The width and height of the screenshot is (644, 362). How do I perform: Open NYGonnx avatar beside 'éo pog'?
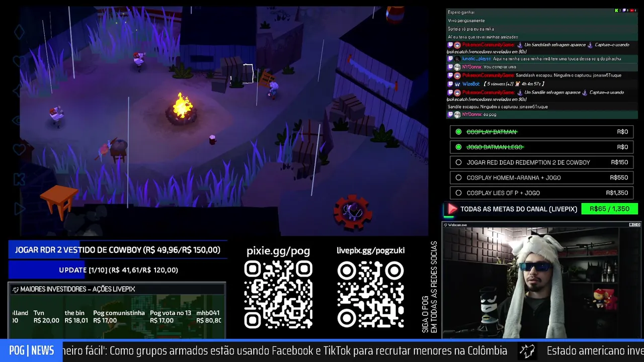(x=457, y=115)
